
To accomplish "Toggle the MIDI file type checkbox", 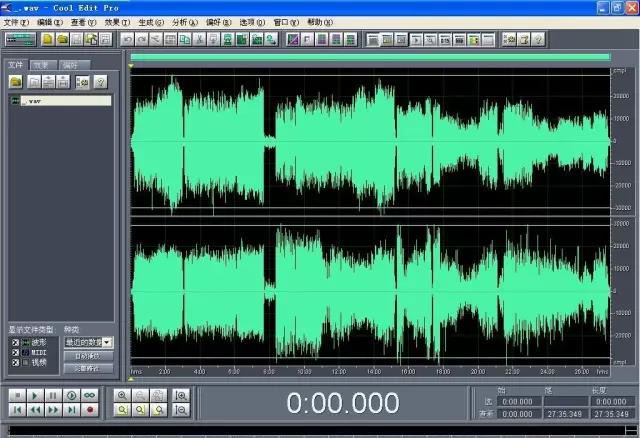I will [x=16, y=352].
